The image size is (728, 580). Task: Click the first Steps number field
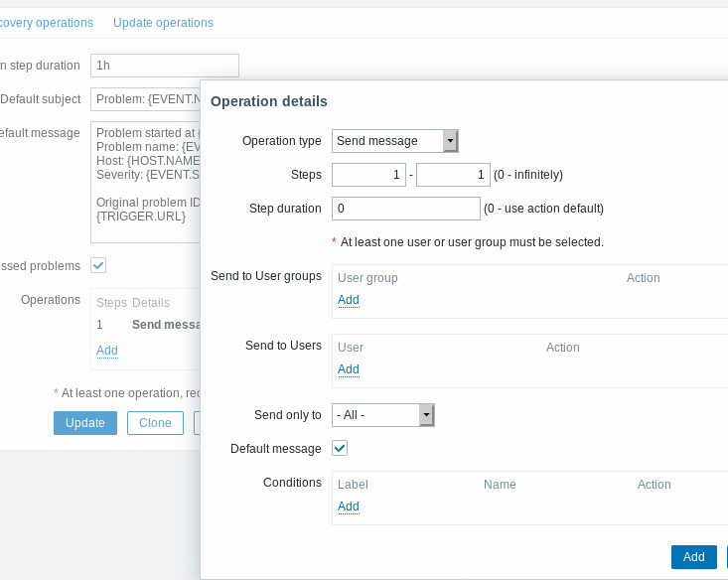pyautogui.click(x=369, y=175)
